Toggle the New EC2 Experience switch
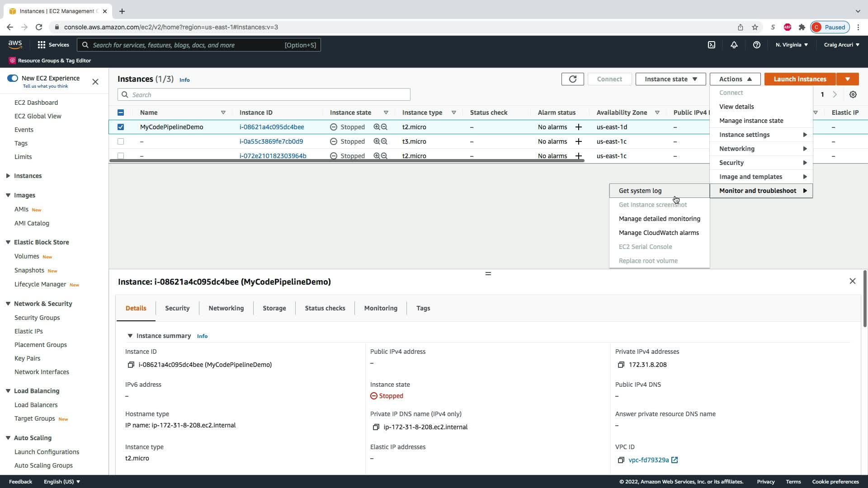This screenshot has height=488, width=868. pos(13,78)
